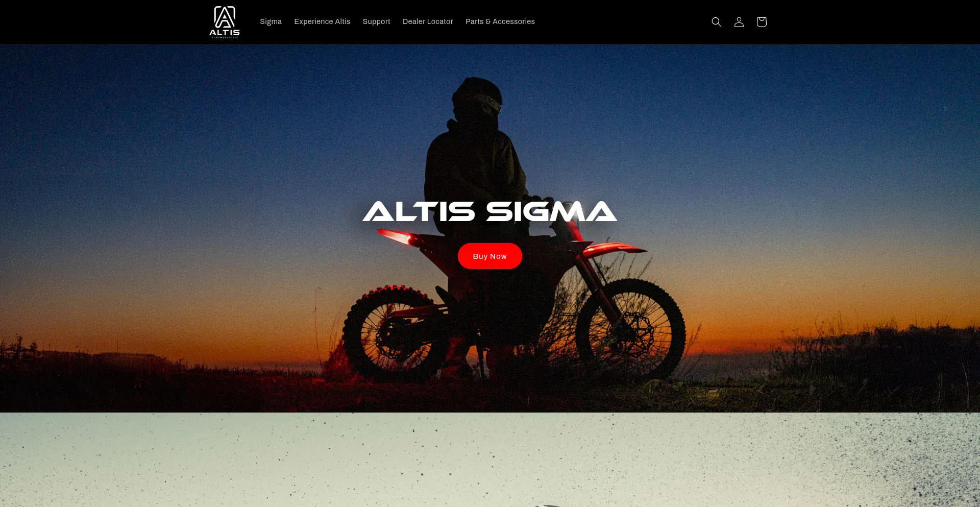Image resolution: width=980 pixels, height=507 pixels.
Task: Open the search magnifier icon
Action: pyautogui.click(x=716, y=22)
